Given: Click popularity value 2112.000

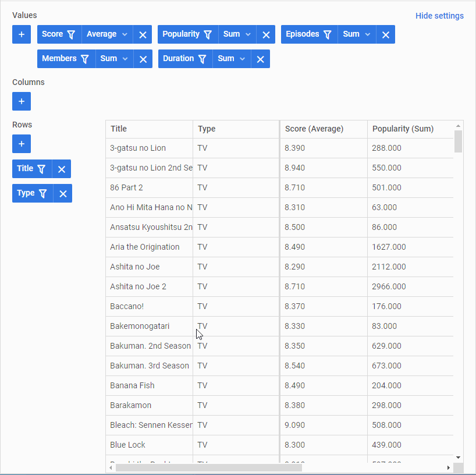Looking at the screenshot, I should (410, 267).
